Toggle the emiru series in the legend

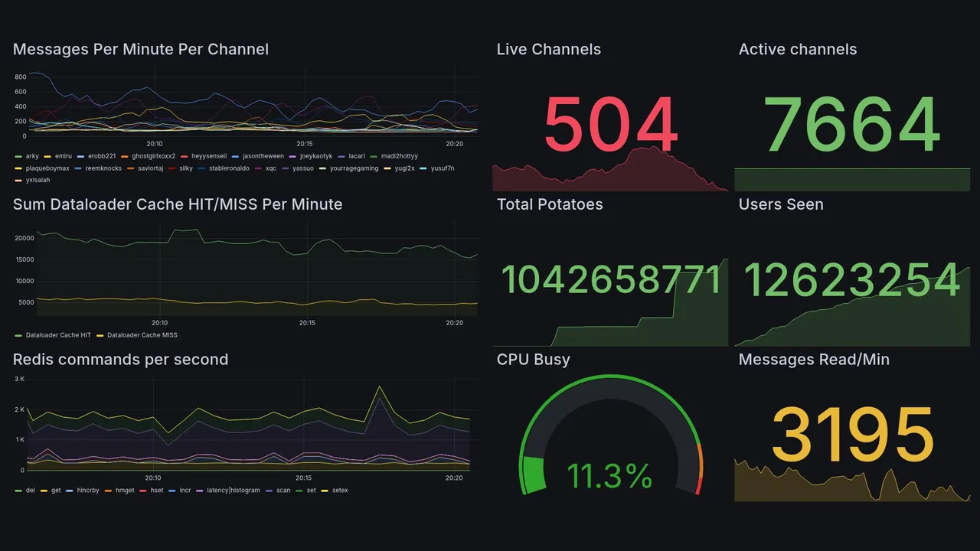[x=57, y=156]
